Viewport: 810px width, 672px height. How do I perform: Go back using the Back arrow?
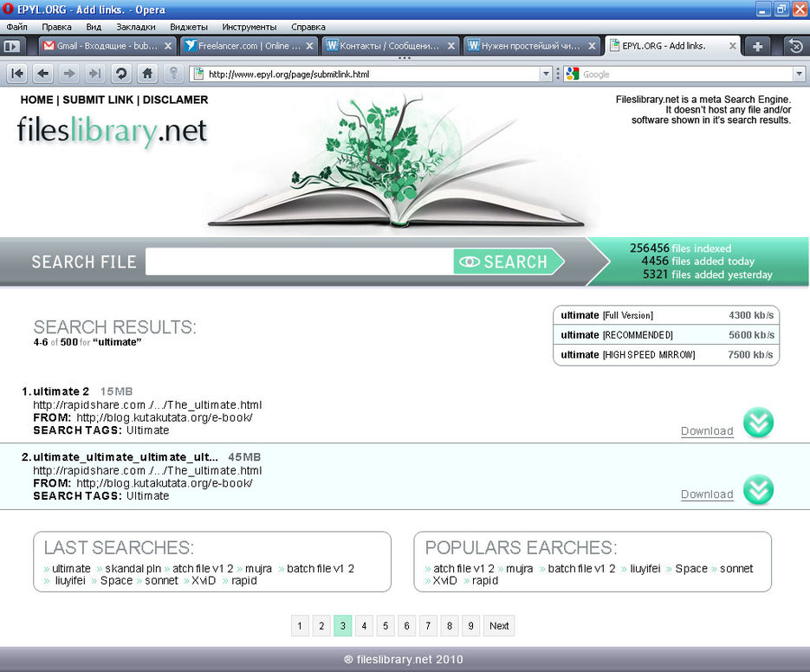[x=43, y=74]
